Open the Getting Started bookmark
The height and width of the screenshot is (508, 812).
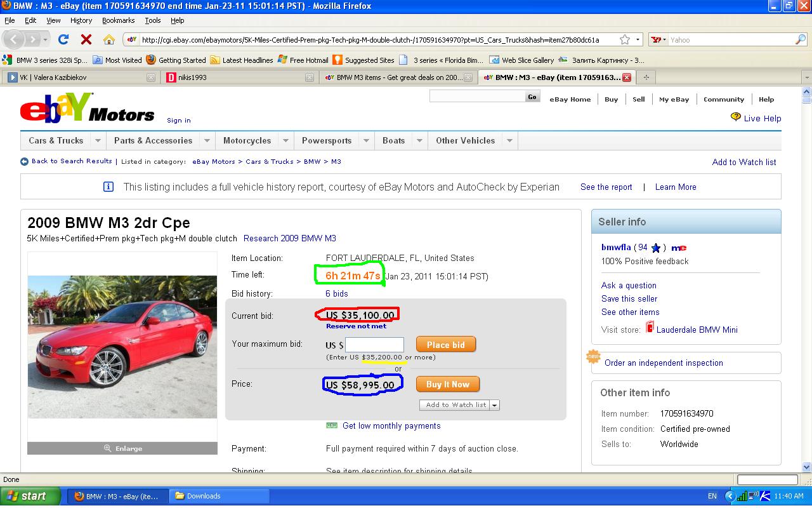coord(176,60)
